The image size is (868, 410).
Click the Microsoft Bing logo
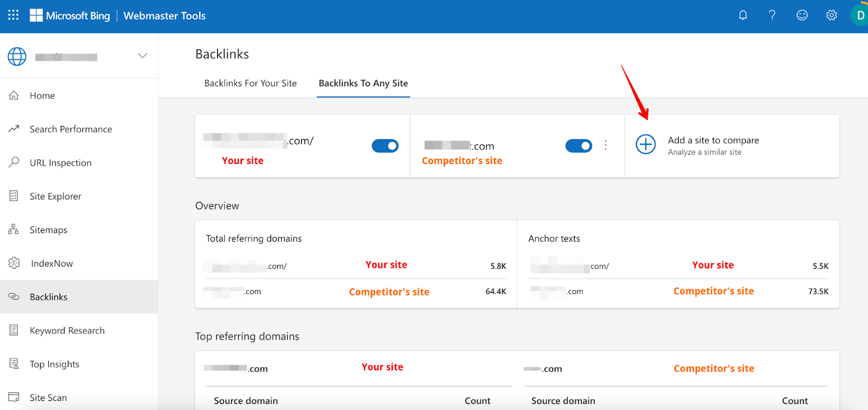(70, 16)
